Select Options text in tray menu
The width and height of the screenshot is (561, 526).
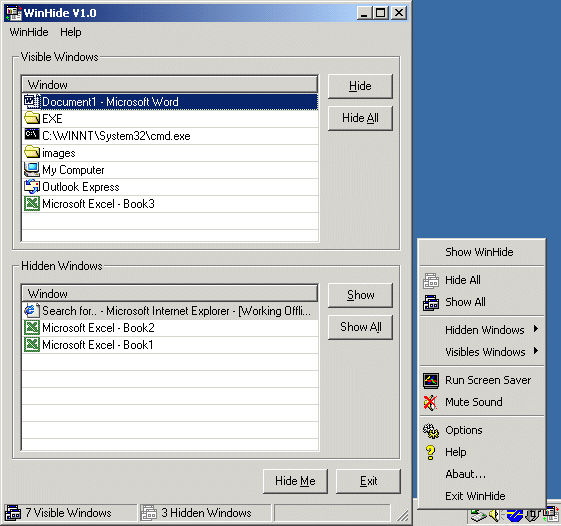coord(464,430)
